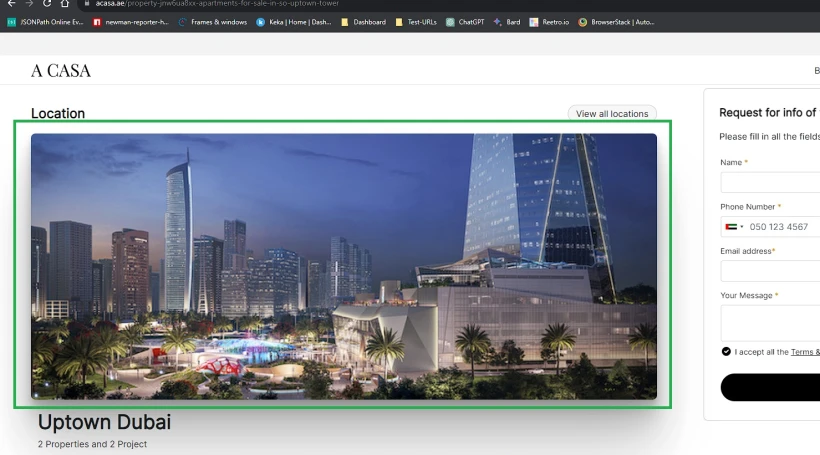Image resolution: width=820 pixels, height=455 pixels.
Task: Click the Terms link in the form
Action: pos(805,352)
